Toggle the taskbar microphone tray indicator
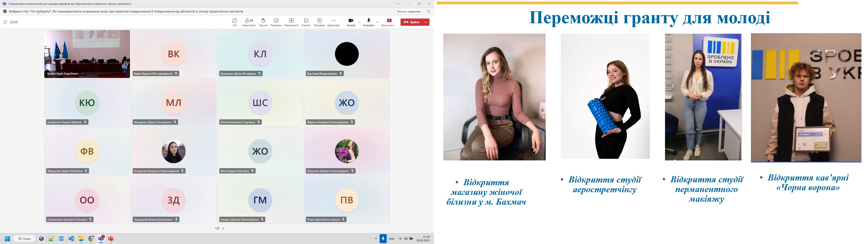868x244 pixels. (383, 239)
